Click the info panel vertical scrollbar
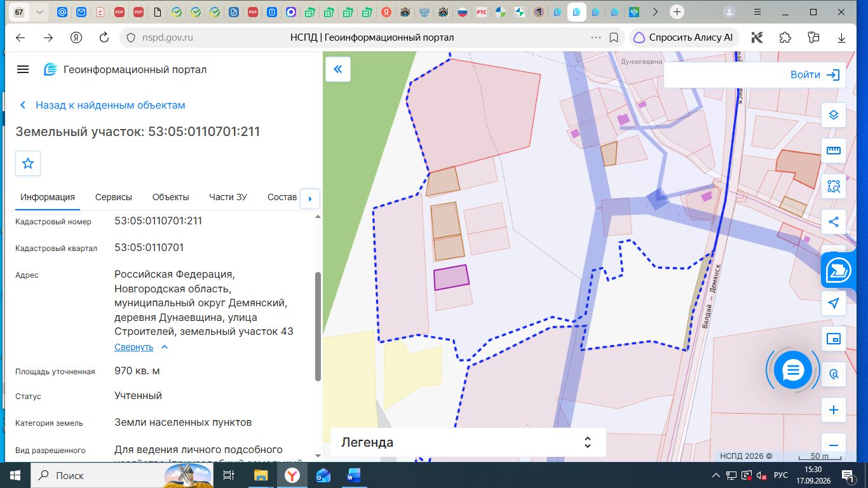This screenshot has height=488, width=868. click(x=318, y=327)
